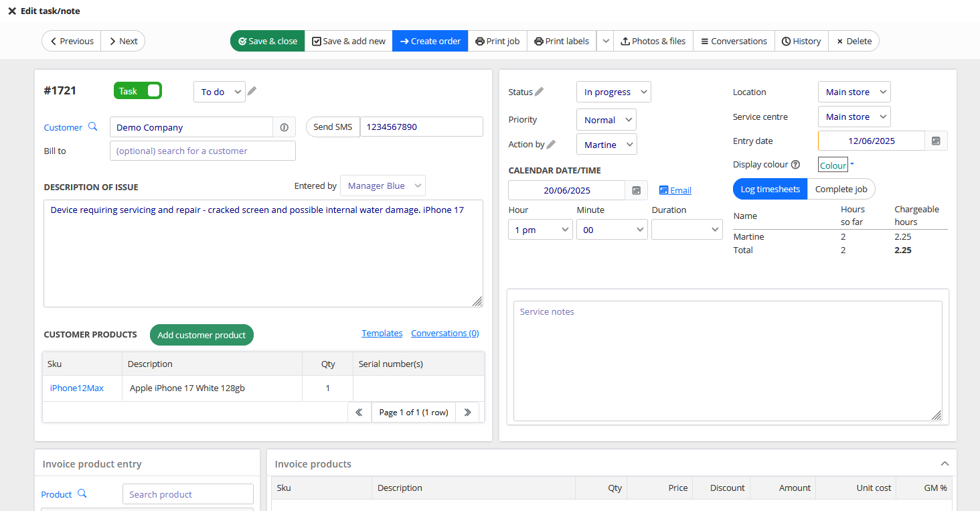Viewport: 980px width, 511px height.
Task: Open Priority Normal dropdown
Action: pos(606,120)
